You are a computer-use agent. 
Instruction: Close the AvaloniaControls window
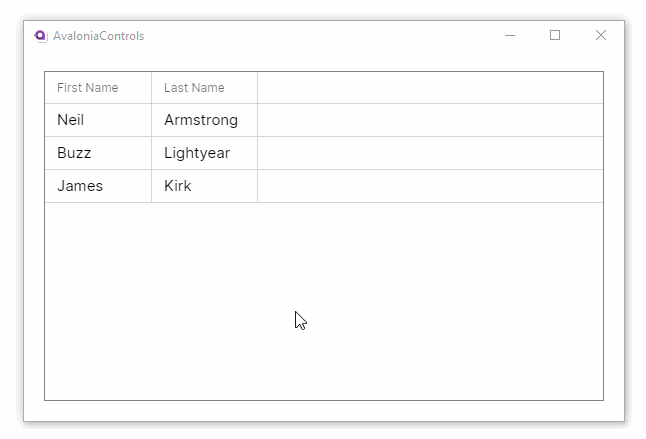point(601,36)
